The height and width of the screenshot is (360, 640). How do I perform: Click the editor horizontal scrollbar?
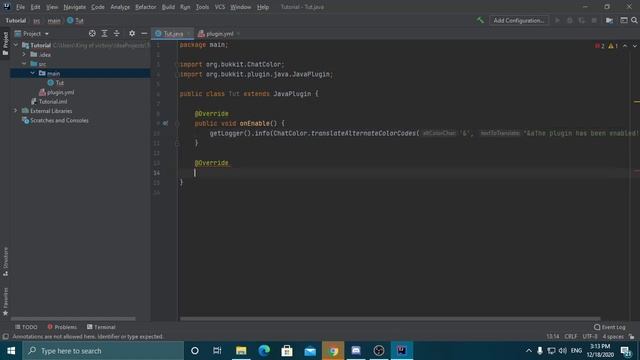(x=390, y=319)
